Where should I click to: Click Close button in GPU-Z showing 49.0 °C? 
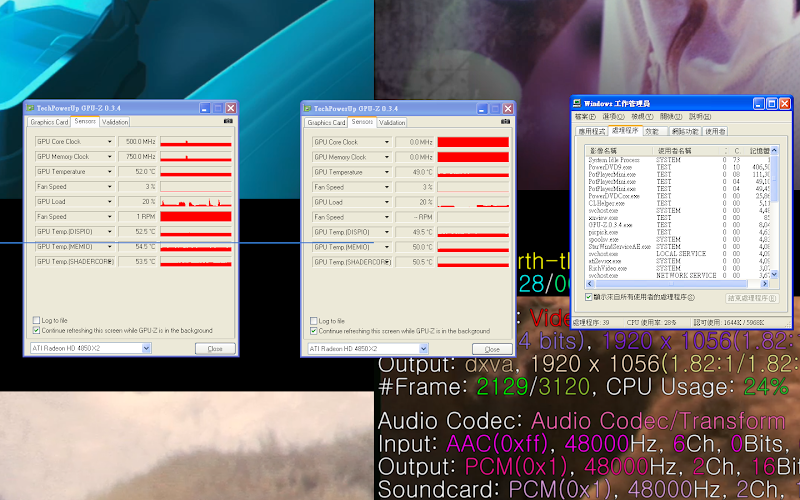click(492, 349)
